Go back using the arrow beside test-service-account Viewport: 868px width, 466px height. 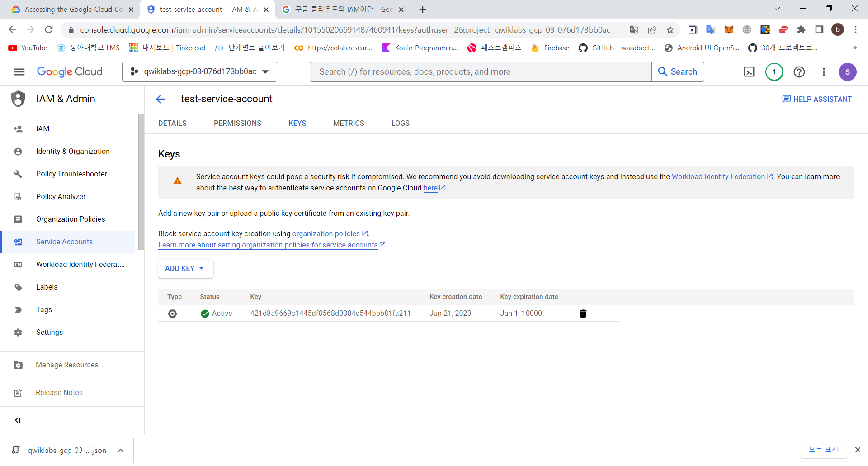pos(160,99)
